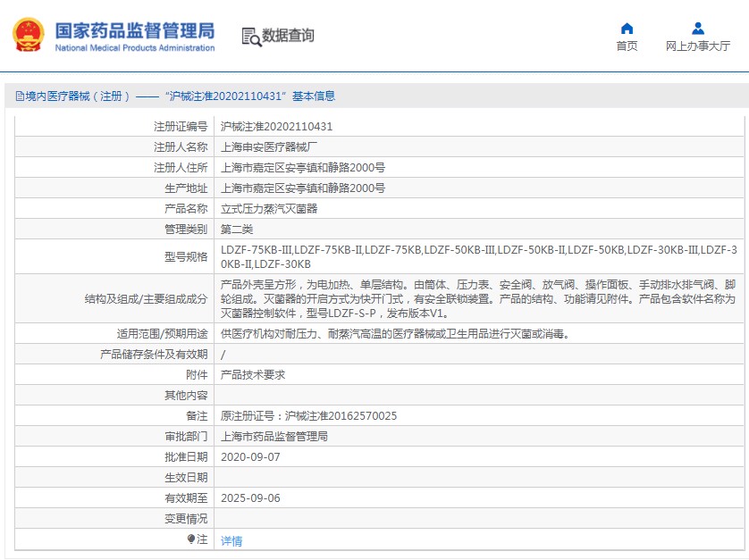
Task: Click the 数据查询 search document icon
Action: [x=251, y=37]
